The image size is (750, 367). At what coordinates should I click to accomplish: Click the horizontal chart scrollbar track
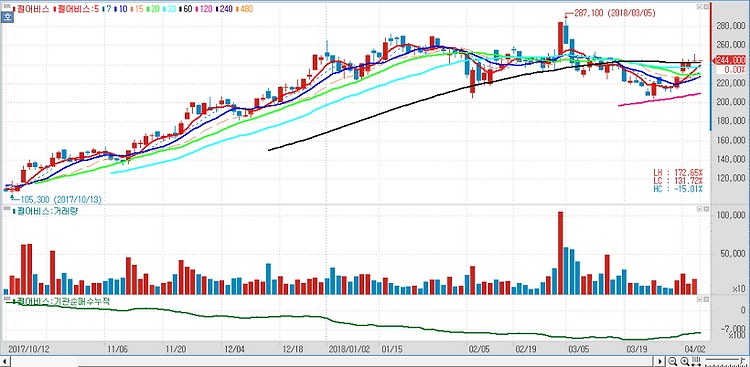point(332,362)
